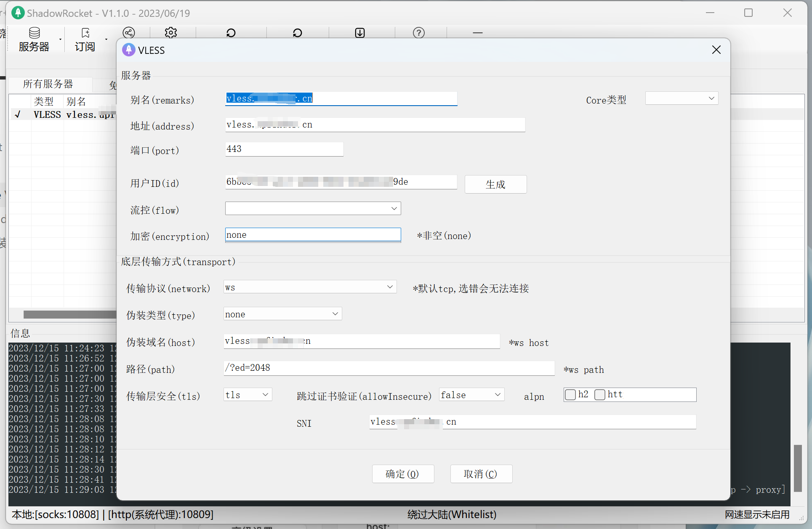Click the log panel vertical scrollbar
Viewport: 812px width, 529px height.
[798, 468]
